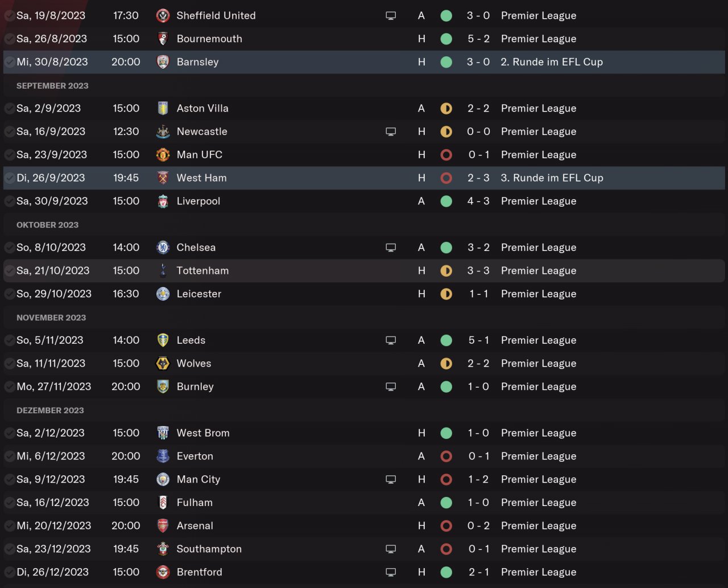Click the Sheffield United club crest
The image size is (728, 588).
pyautogui.click(x=163, y=16)
